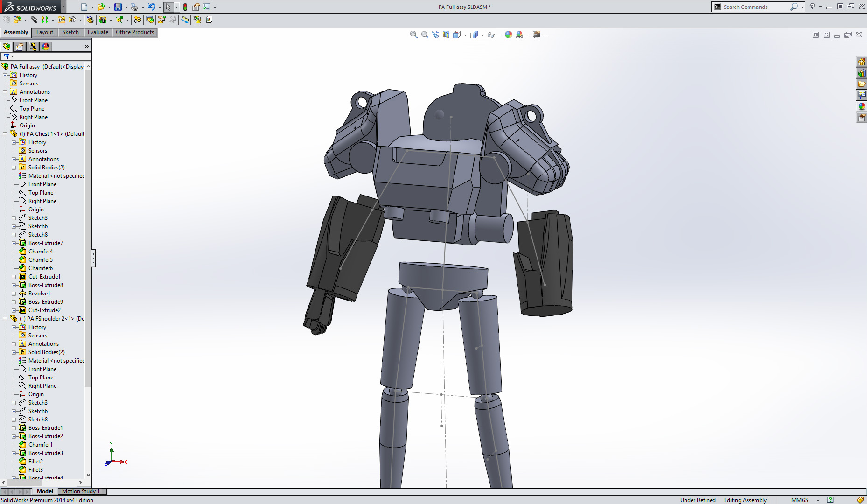Open the View Orientation cube icon
Viewport: 867px width, 504px height.
point(457,35)
